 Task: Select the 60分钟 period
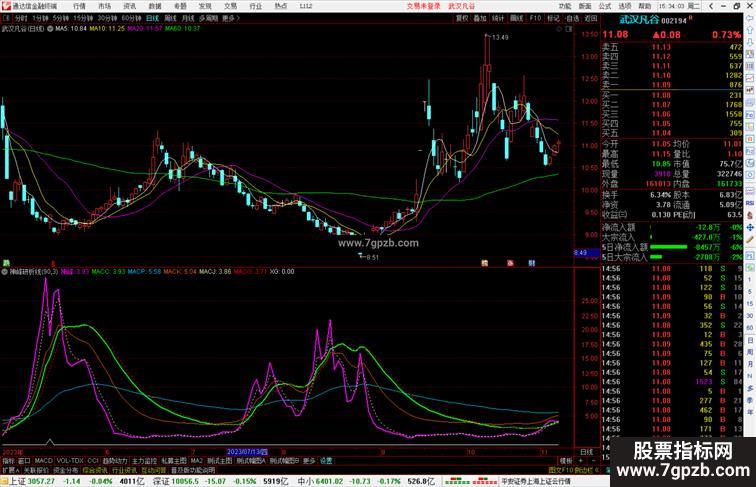click(131, 18)
